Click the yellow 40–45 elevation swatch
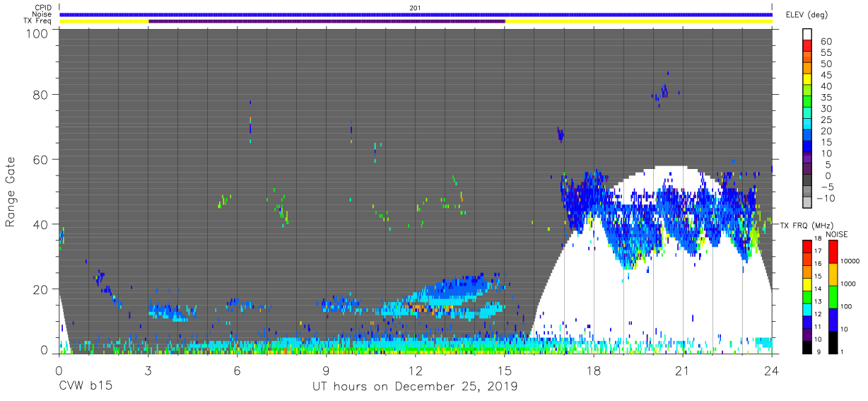Screen dimensions: 868x401 click(807, 80)
